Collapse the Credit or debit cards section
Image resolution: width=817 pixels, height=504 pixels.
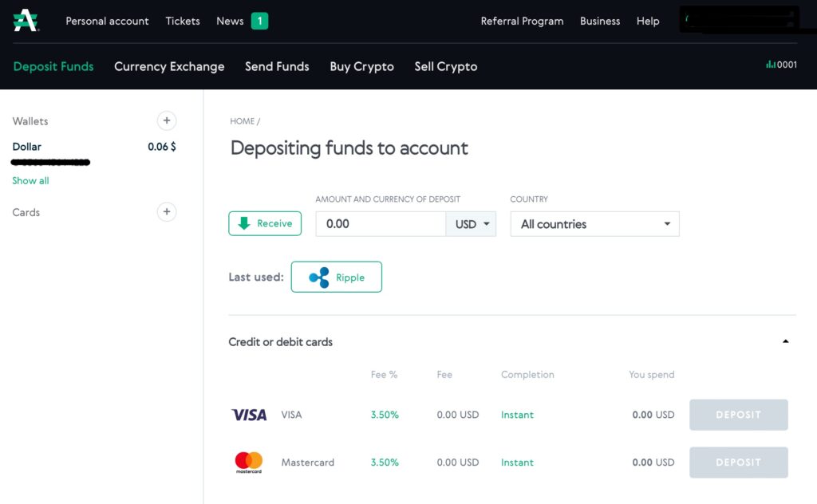coord(785,341)
